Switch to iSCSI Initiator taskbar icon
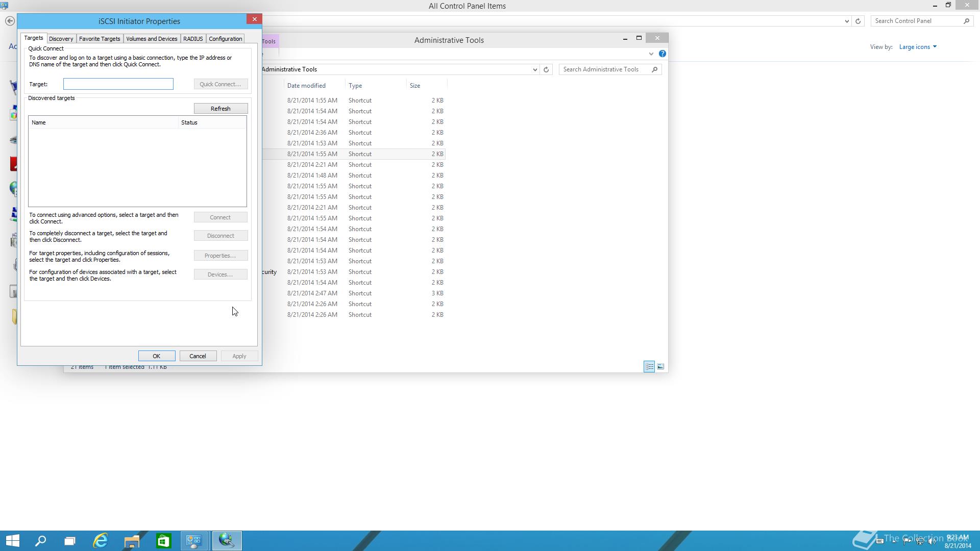Viewport: 980px width, 551px height. click(x=227, y=541)
